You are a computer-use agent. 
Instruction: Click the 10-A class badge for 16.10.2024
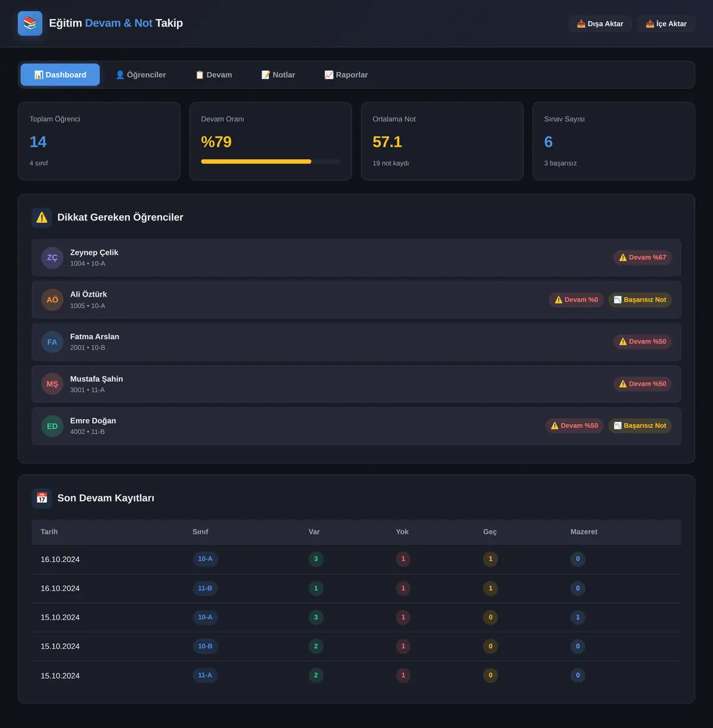click(x=206, y=559)
